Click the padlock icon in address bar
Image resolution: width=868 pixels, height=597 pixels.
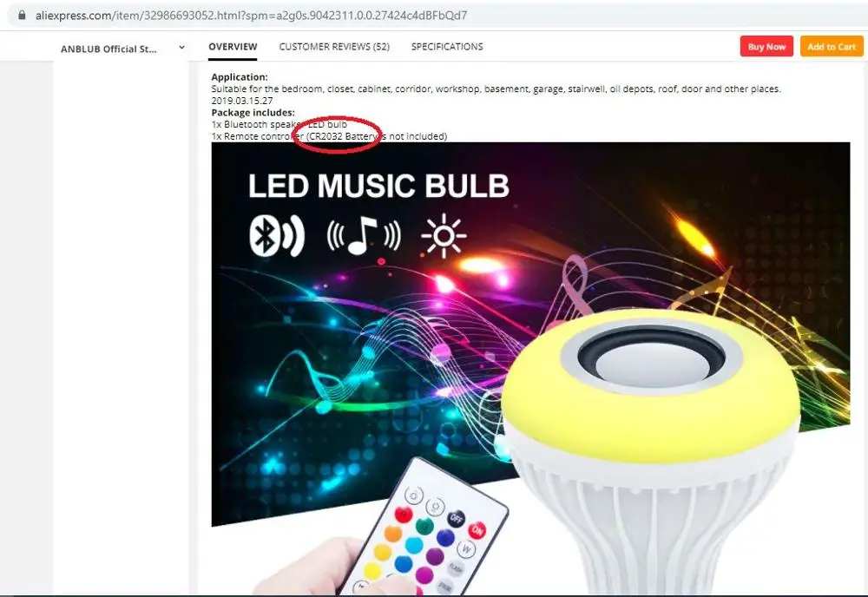pyautogui.click(x=22, y=15)
